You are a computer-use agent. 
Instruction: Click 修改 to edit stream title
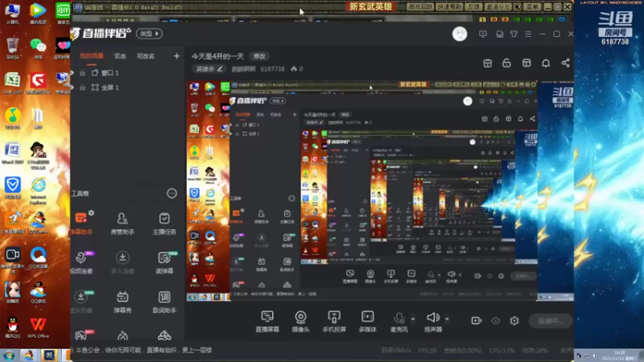pyautogui.click(x=259, y=56)
